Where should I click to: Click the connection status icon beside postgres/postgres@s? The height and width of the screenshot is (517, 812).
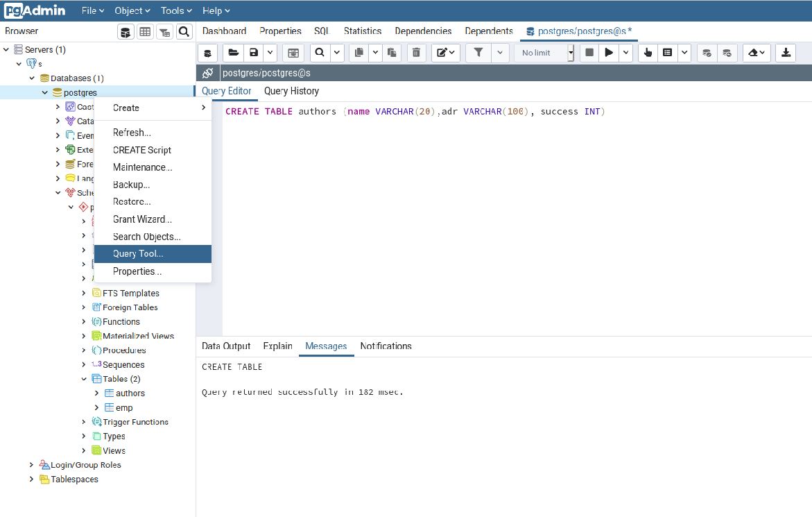pyautogui.click(x=207, y=73)
